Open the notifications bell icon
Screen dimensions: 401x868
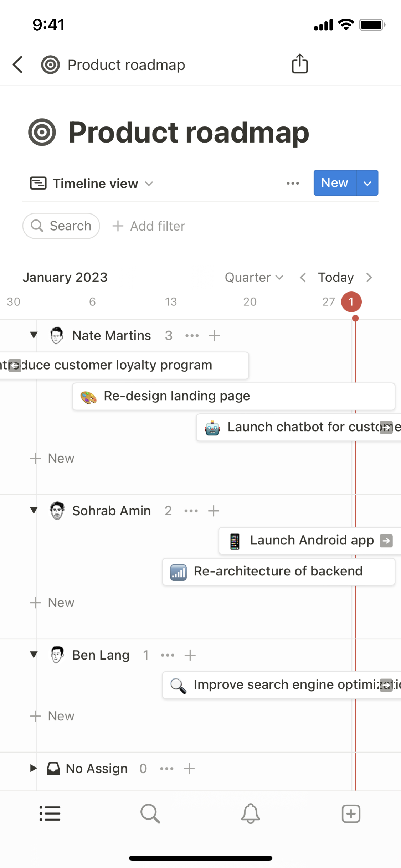click(251, 813)
